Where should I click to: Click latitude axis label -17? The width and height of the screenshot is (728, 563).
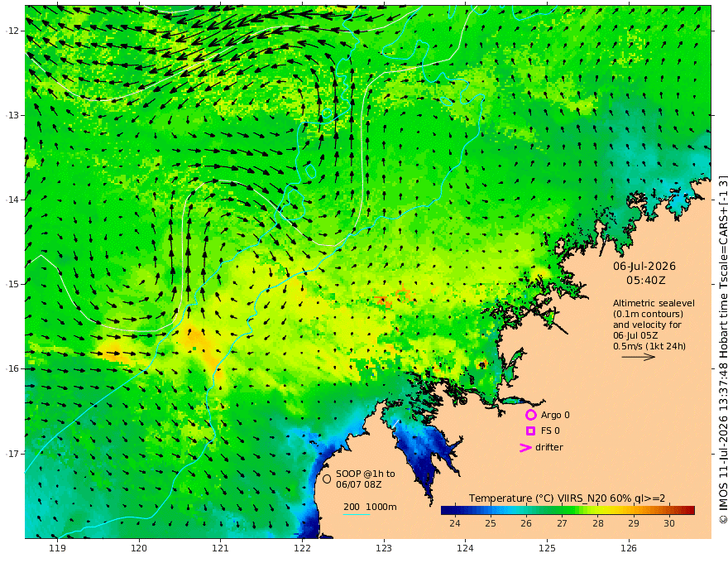click(x=12, y=454)
